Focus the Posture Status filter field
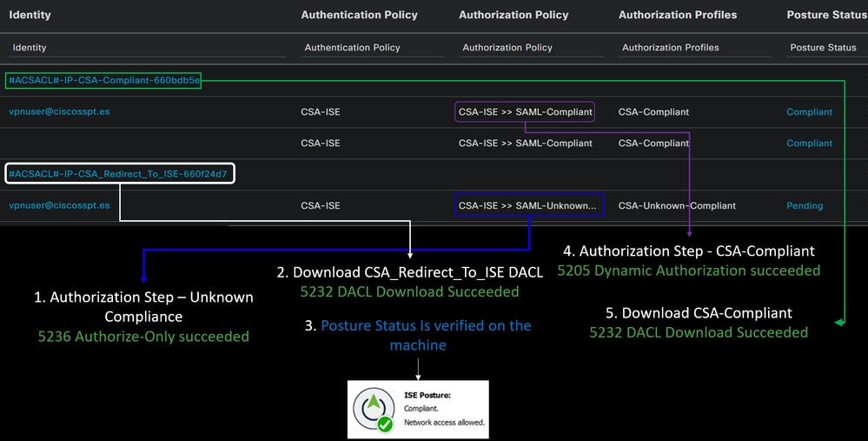 [827, 48]
